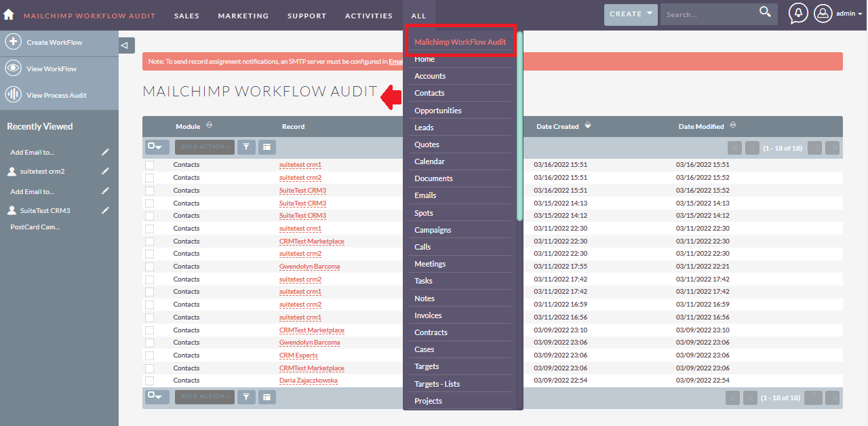Click the Create WorkFlow plus icon
This screenshot has height=426, width=868.
[13, 42]
